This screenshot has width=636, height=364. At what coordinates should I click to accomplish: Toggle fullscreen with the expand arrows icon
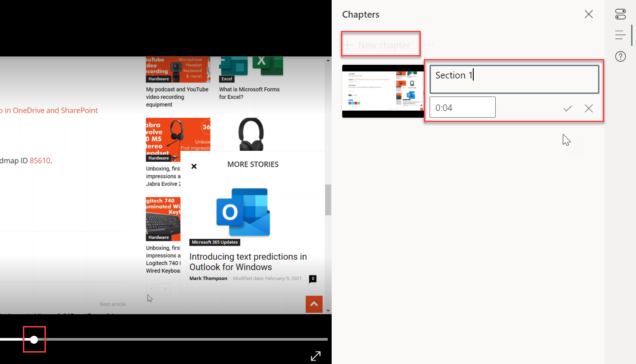(316, 356)
